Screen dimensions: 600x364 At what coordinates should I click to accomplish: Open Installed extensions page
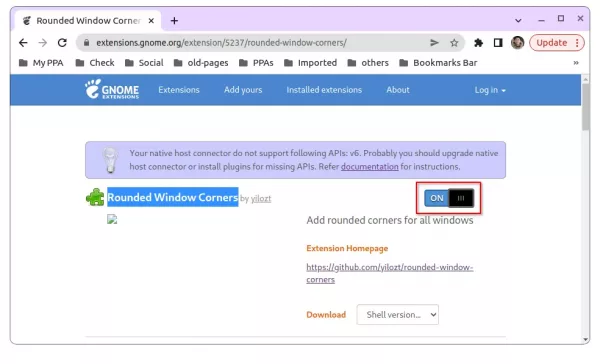point(324,90)
